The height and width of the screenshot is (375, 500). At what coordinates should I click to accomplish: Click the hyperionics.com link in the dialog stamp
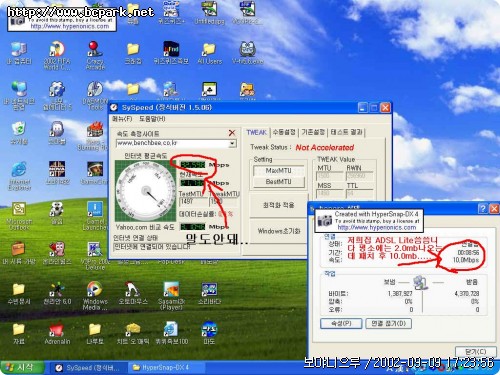pos(377,227)
